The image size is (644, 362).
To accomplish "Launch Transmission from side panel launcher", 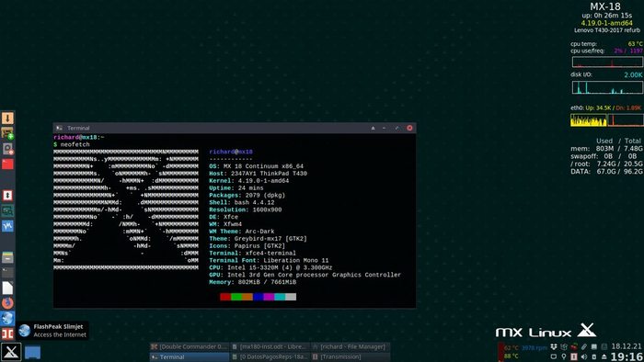I will pos(7,195).
